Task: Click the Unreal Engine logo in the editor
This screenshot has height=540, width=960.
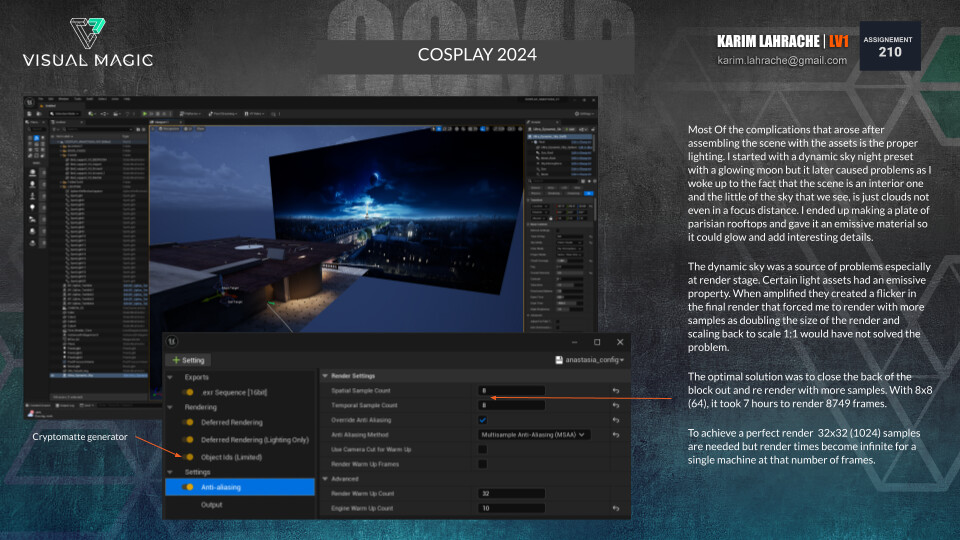Action: [29, 102]
